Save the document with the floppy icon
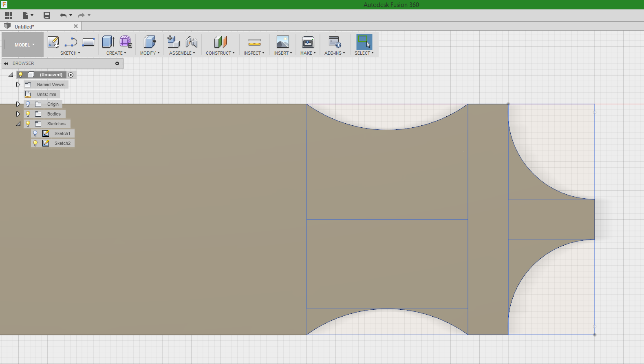Screen dimensions: 644x364 47,16
